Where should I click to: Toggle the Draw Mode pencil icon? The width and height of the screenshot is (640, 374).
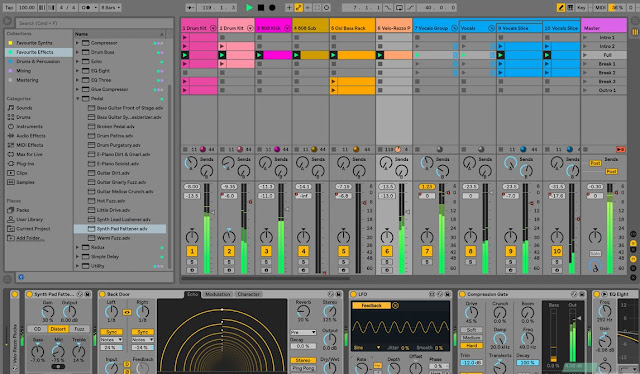(561, 7)
